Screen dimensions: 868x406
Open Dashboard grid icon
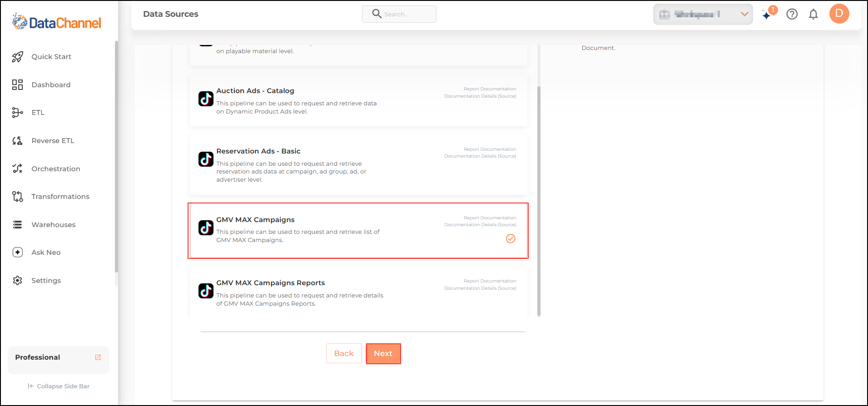(17, 85)
